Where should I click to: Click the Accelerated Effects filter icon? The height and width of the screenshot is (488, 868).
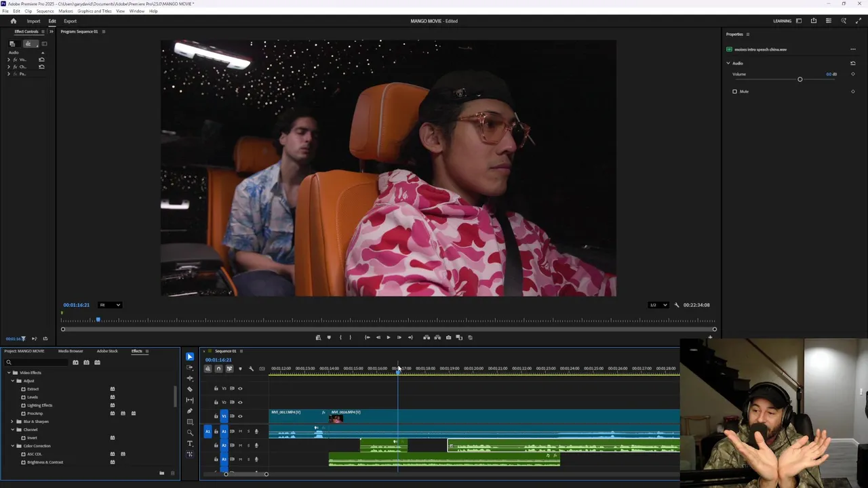tap(75, 362)
